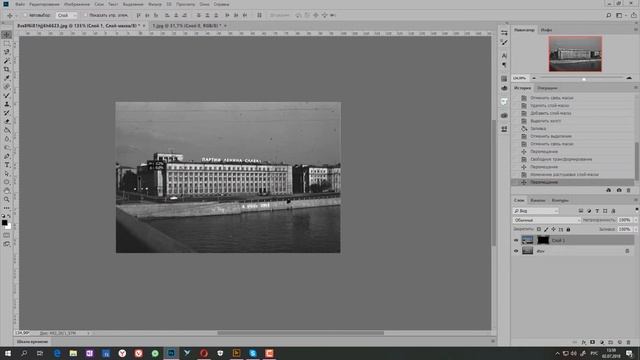Create new document from current history state
640x360 pixels.
click(609, 190)
